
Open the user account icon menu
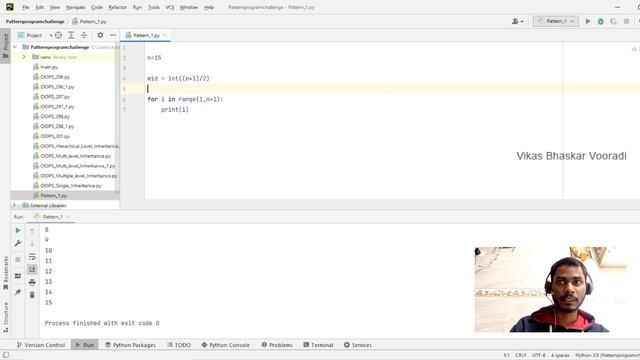point(518,21)
